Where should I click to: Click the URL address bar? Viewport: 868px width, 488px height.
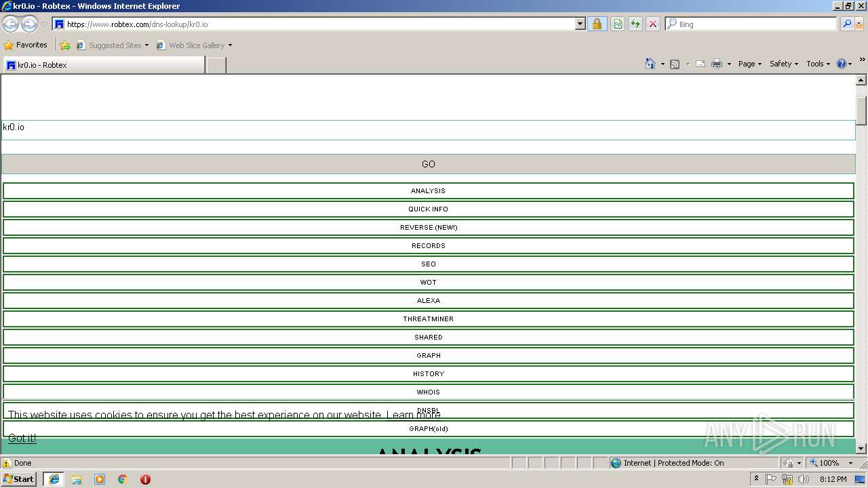point(313,24)
